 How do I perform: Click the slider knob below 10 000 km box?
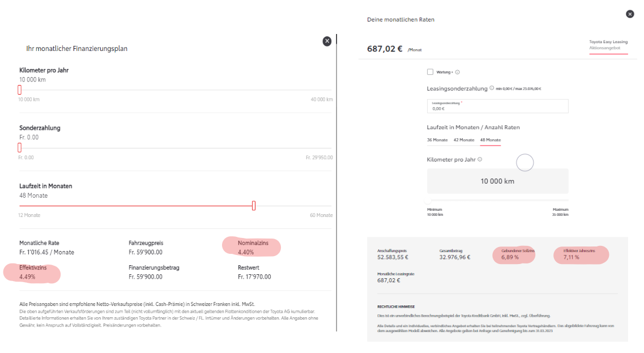click(x=429, y=200)
